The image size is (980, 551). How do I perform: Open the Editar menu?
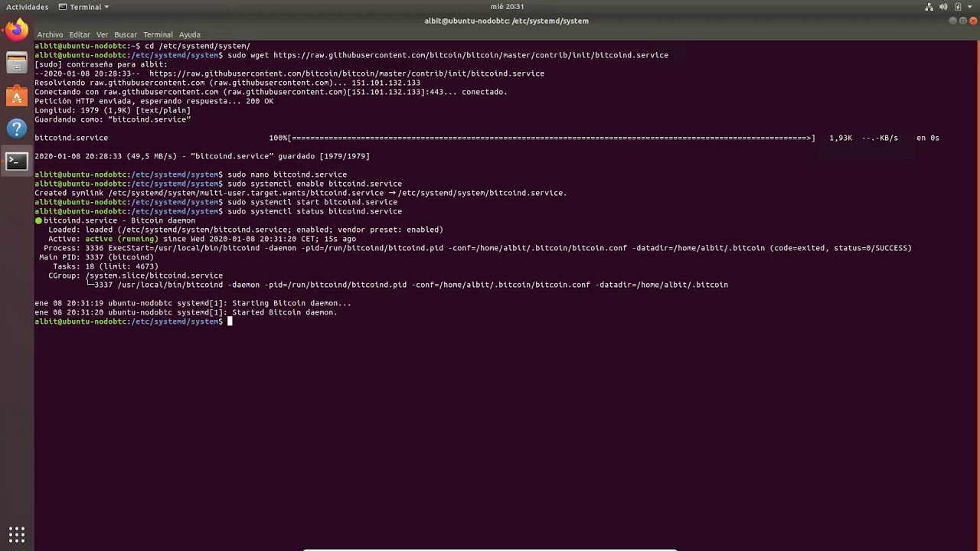click(x=80, y=34)
